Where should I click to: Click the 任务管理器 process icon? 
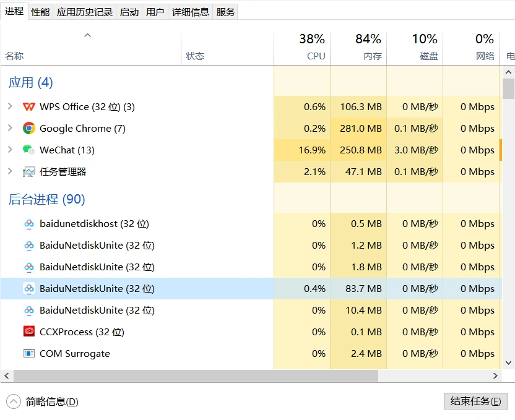(29, 172)
